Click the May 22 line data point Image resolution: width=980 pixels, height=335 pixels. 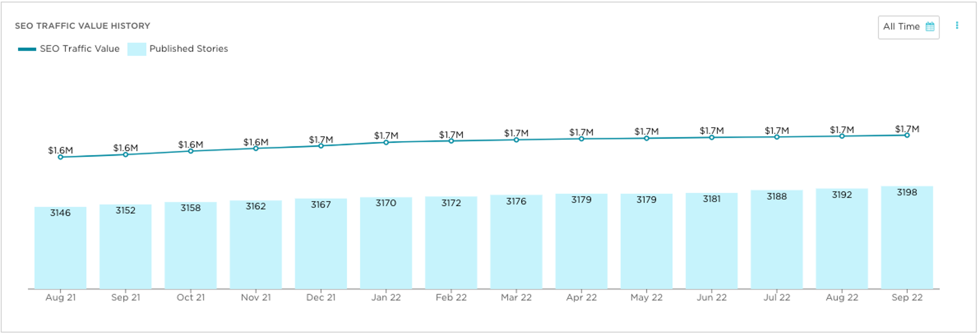point(647,138)
